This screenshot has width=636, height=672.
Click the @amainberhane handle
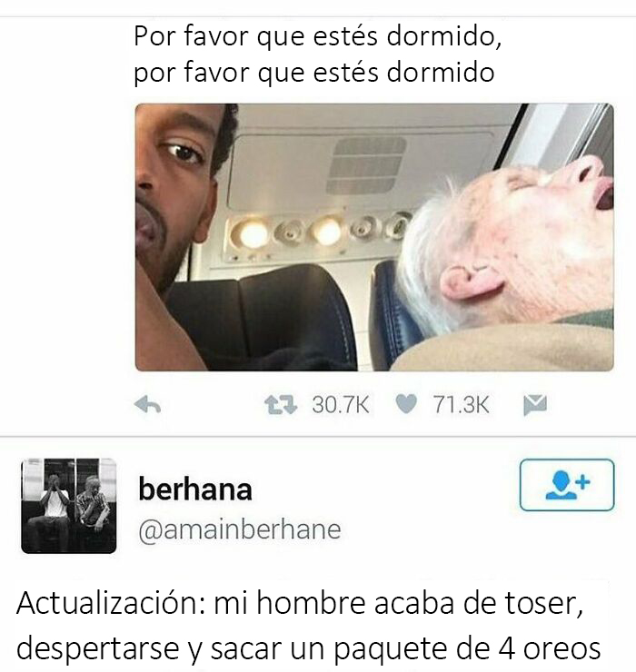[x=240, y=529]
